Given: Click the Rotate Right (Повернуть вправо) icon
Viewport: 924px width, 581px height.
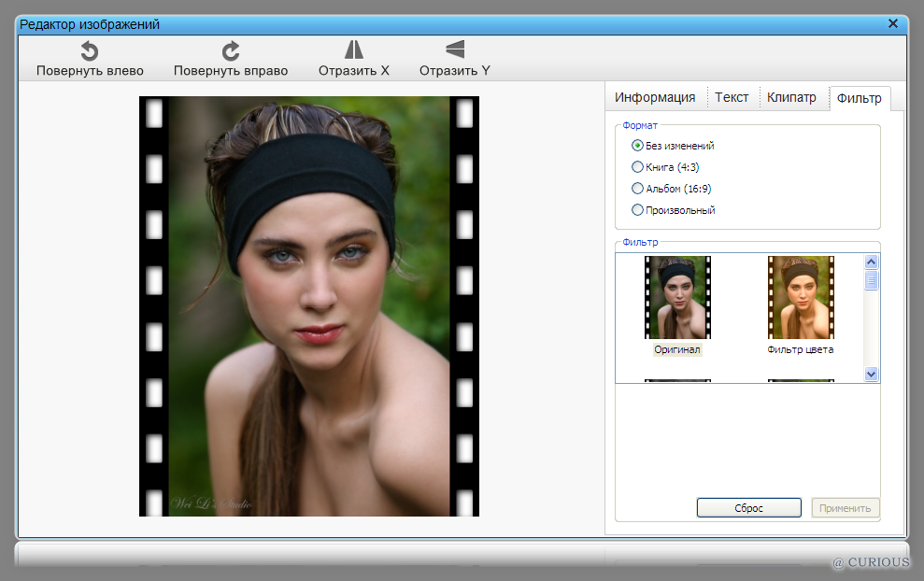Looking at the screenshot, I should 231,51.
